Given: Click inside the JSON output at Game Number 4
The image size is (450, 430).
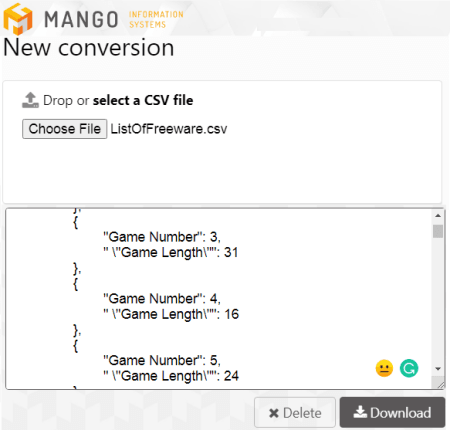Looking at the screenshot, I should (x=162, y=299).
